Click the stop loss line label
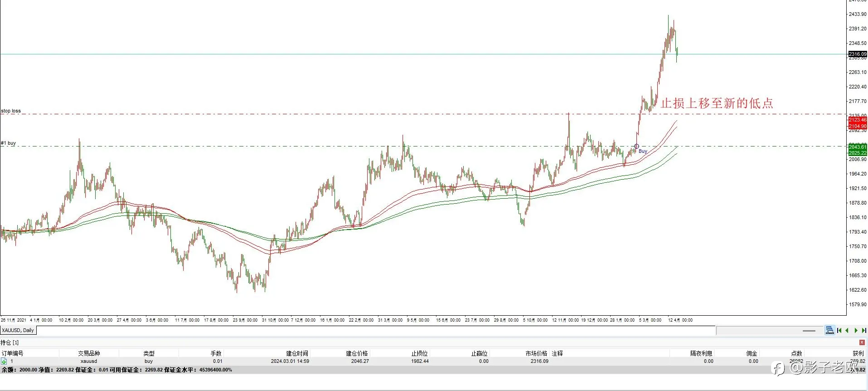This screenshot has width=868, height=391. [x=11, y=111]
